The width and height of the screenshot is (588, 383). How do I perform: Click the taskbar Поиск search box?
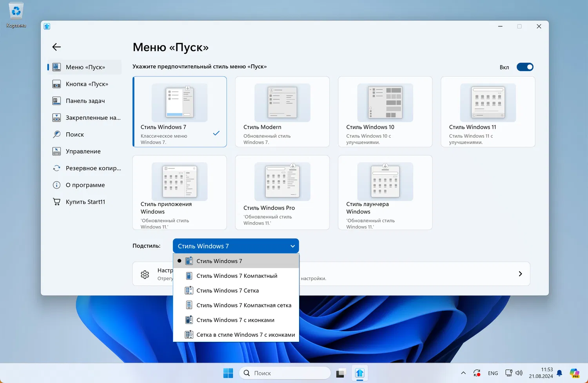tap(285, 373)
